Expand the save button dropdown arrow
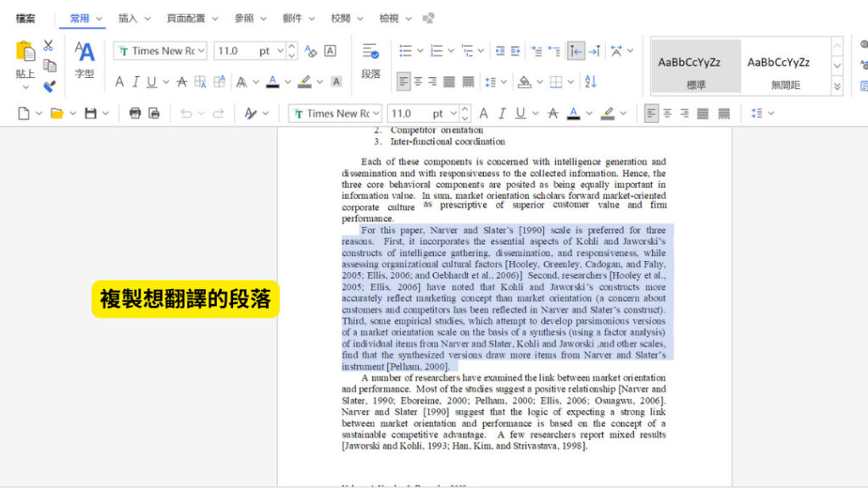Viewport: 868px width, 488px height. pos(105,114)
